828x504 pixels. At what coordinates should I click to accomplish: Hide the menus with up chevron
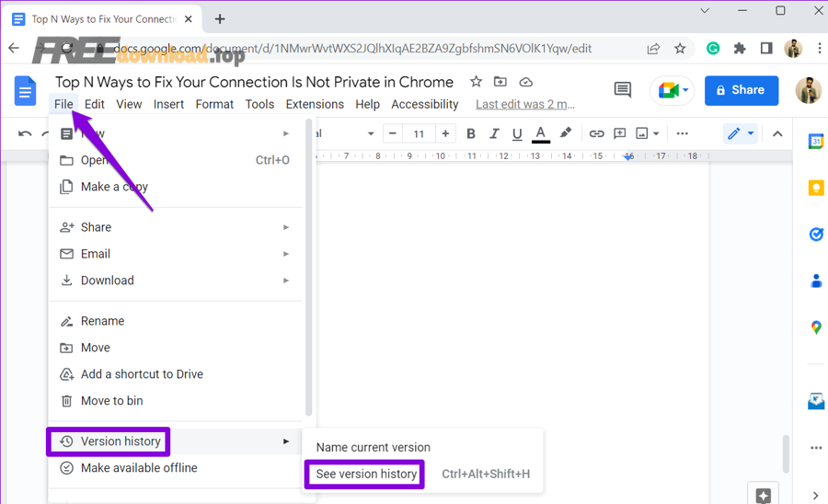[x=777, y=134]
